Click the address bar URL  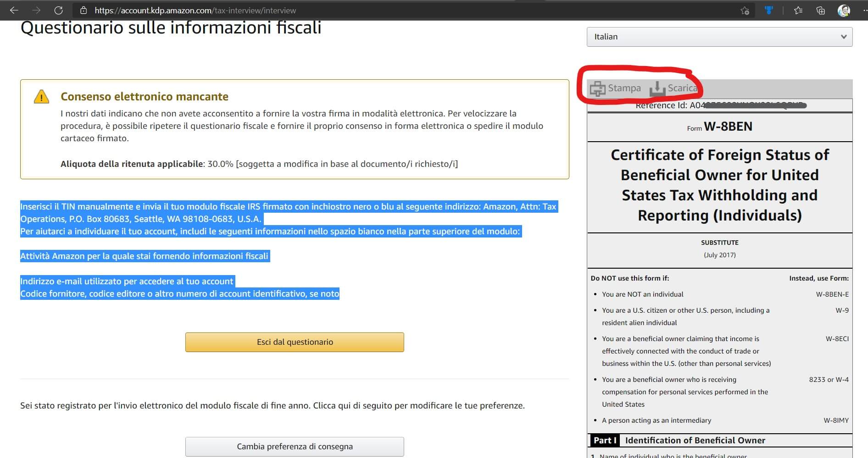point(195,10)
